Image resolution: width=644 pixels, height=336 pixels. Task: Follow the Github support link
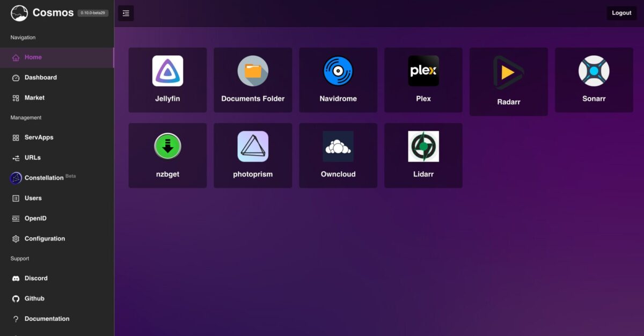pos(34,298)
